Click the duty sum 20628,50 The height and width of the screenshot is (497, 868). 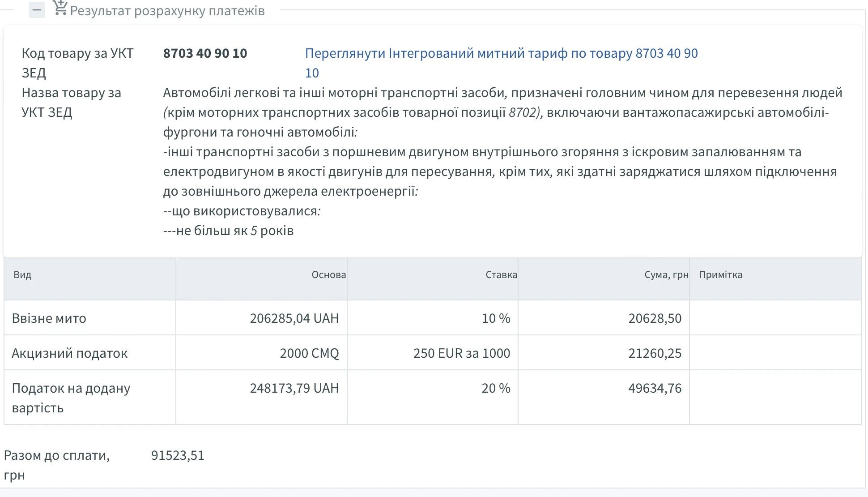(x=655, y=318)
